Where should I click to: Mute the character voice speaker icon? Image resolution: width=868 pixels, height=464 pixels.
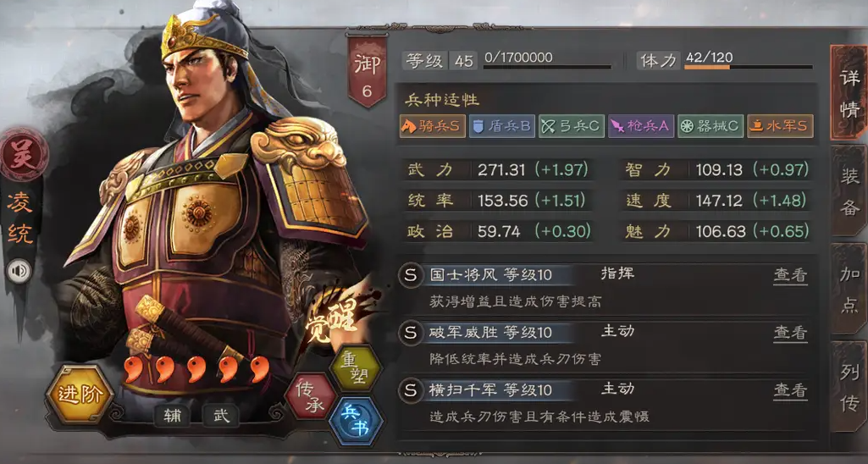19,271
